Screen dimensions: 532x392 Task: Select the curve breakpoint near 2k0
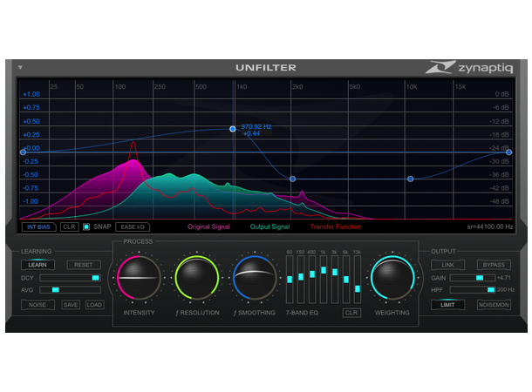292,179
